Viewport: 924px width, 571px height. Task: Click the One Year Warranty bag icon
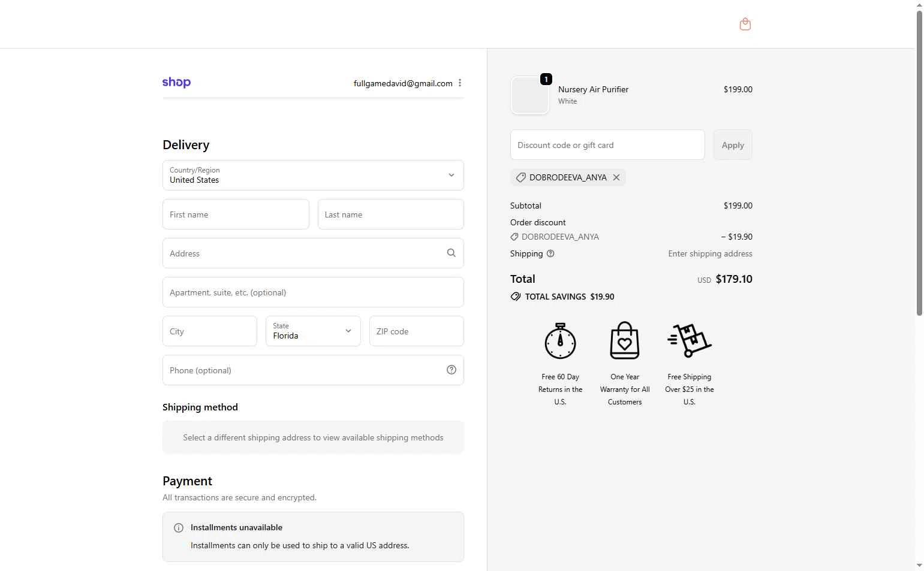click(x=624, y=341)
